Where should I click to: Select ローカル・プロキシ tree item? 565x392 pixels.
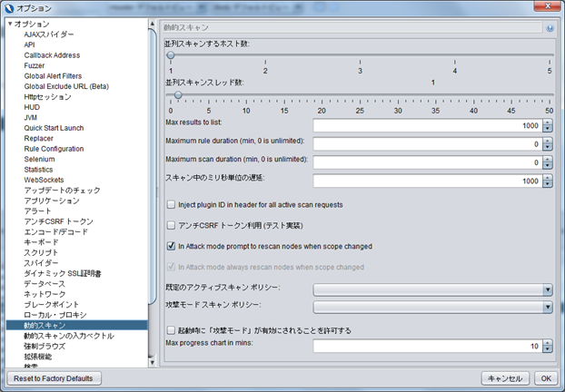[55, 316]
